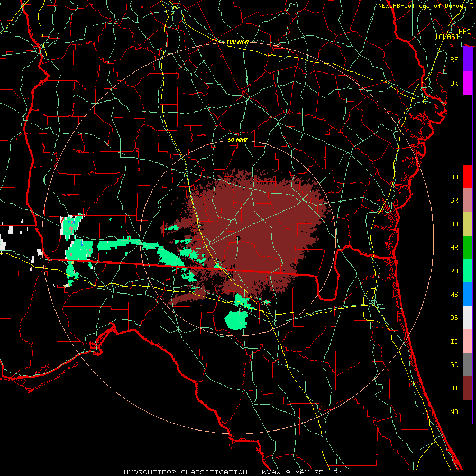Click the UK magenta legend swatch

tap(466, 83)
